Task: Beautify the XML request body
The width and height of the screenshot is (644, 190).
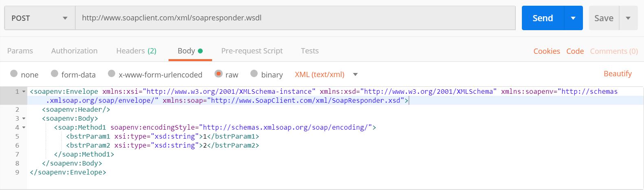Action: [x=618, y=74]
